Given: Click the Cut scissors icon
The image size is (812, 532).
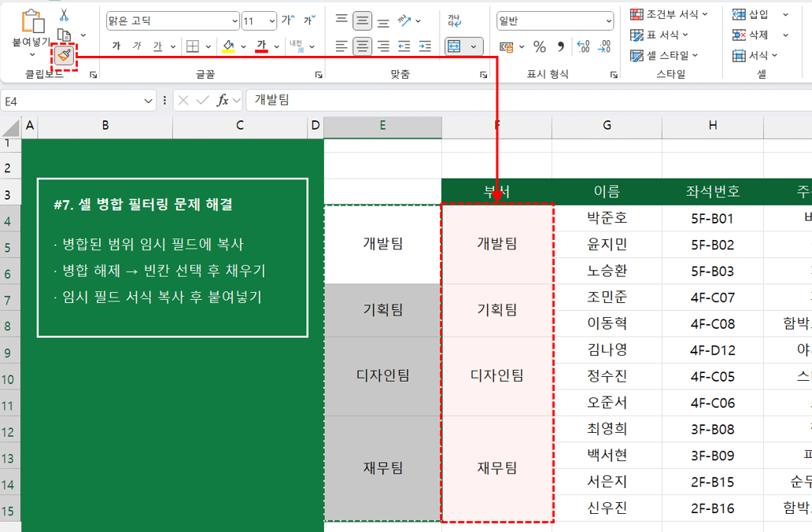Looking at the screenshot, I should pos(64,16).
